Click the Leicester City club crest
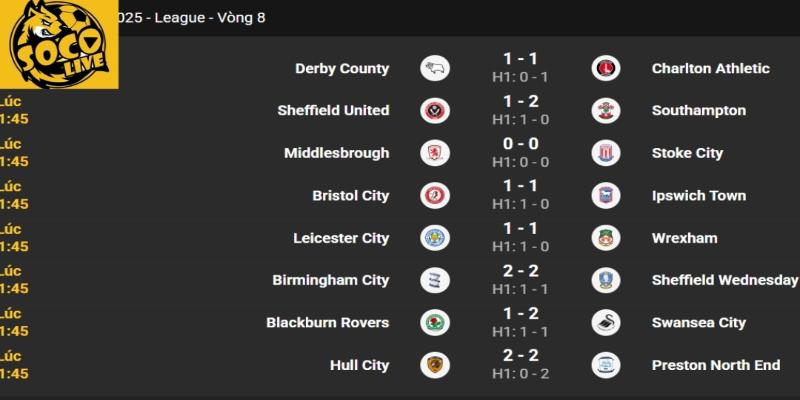The image size is (800, 400). click(x=435, y=238)
